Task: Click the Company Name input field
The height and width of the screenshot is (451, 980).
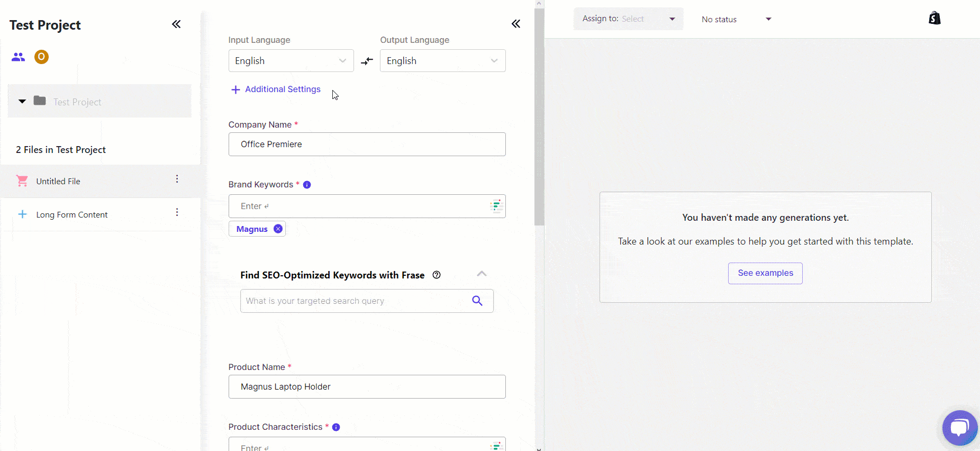Action: [x=367, y=145]
